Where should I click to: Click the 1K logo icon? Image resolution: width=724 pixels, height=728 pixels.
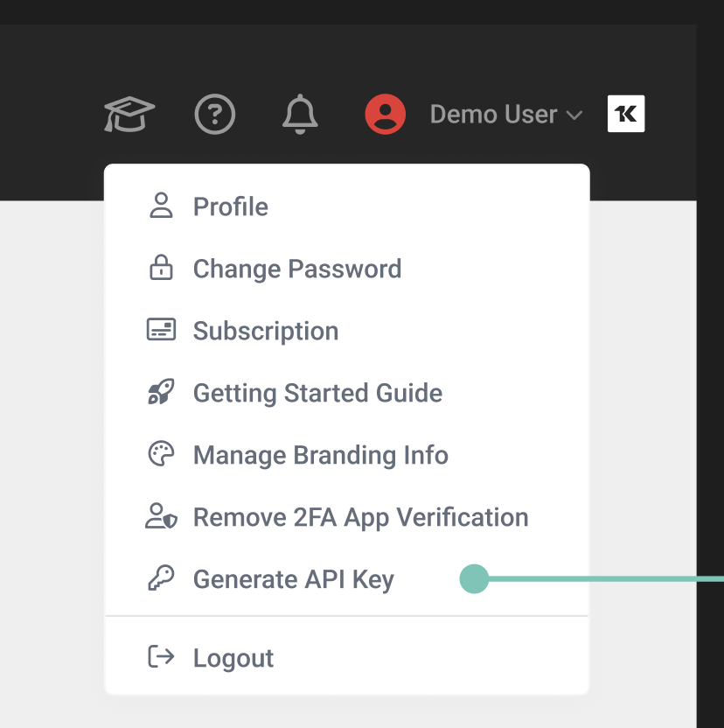626,114
